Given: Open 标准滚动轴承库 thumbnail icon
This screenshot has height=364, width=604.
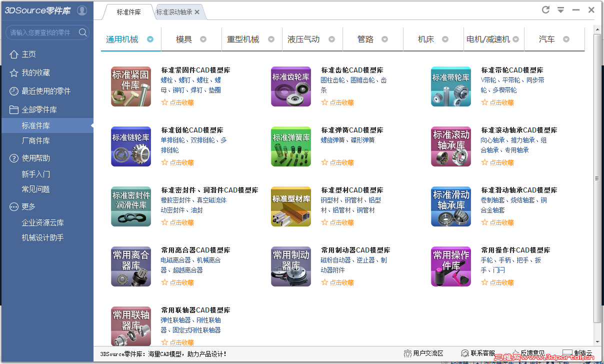Looking at the screenshot, I should click(451, 146).
